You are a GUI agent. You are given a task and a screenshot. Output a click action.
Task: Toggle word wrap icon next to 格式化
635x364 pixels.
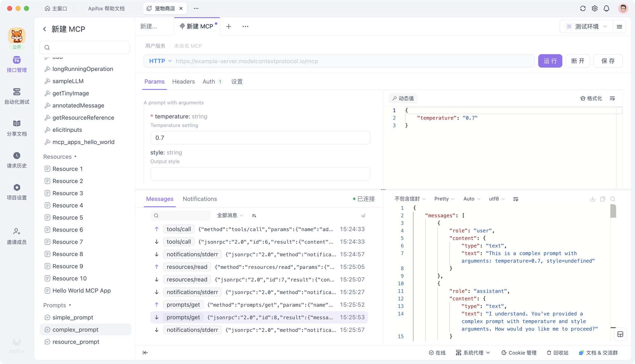point(612,98)
